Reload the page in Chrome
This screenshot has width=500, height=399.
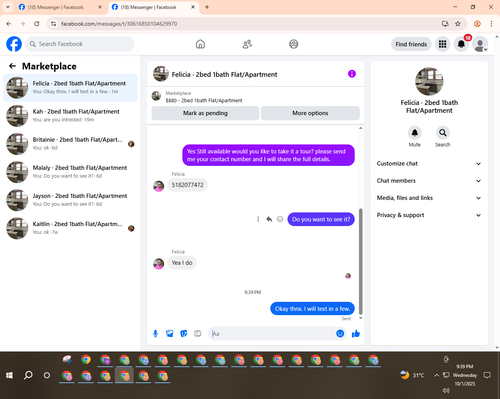click(37, 24)
